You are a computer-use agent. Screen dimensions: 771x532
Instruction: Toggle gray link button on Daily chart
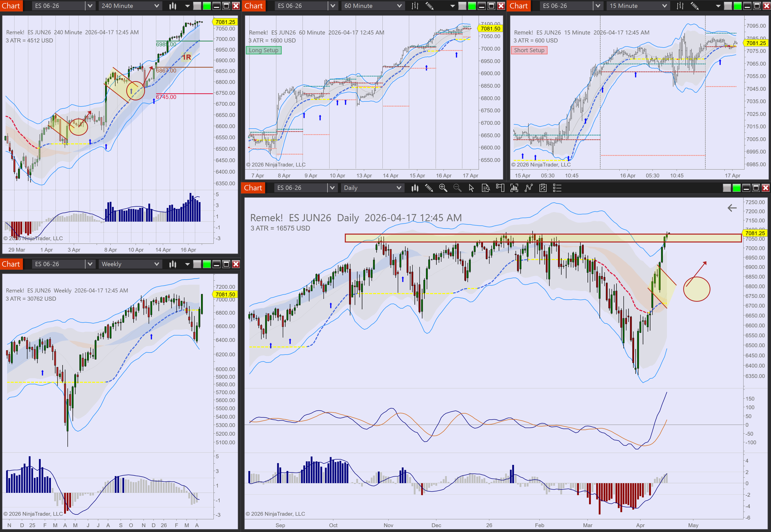(x=727, y=188)
